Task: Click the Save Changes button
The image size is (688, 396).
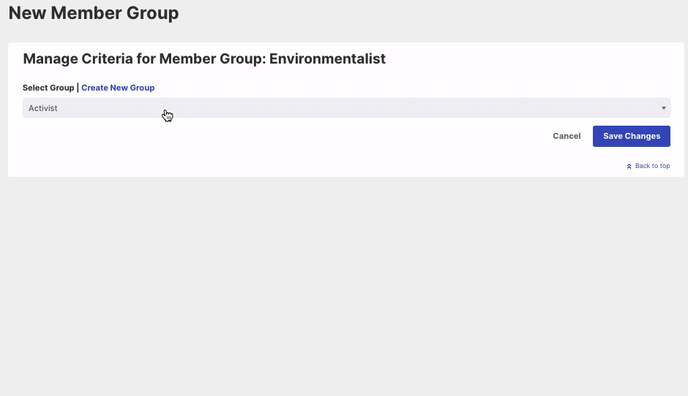Action: point(631,136)
